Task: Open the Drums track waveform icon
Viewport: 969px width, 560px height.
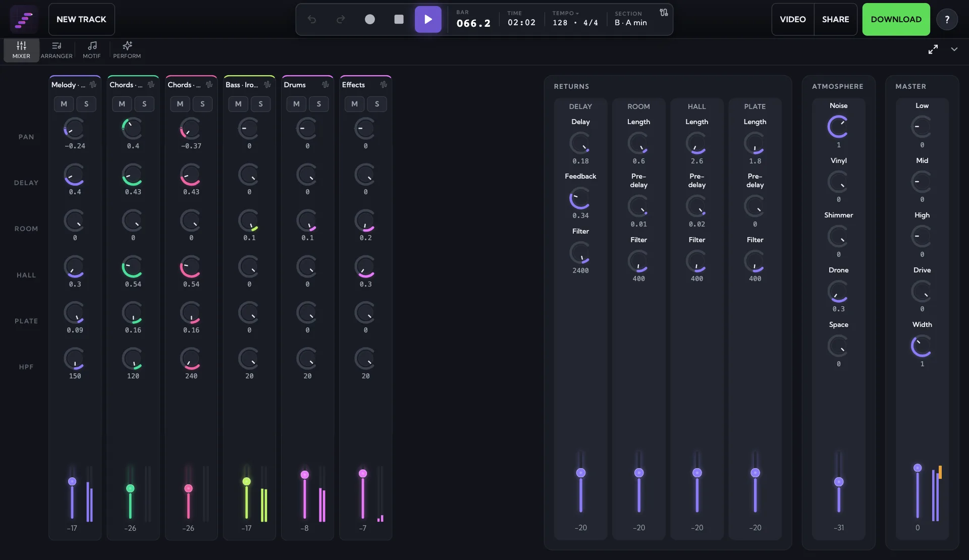Action: [326, 85]
